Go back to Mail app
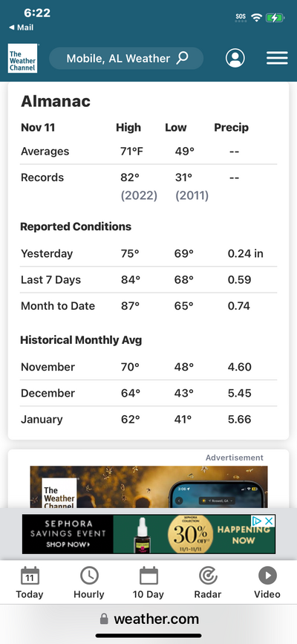 click(22, 27)
